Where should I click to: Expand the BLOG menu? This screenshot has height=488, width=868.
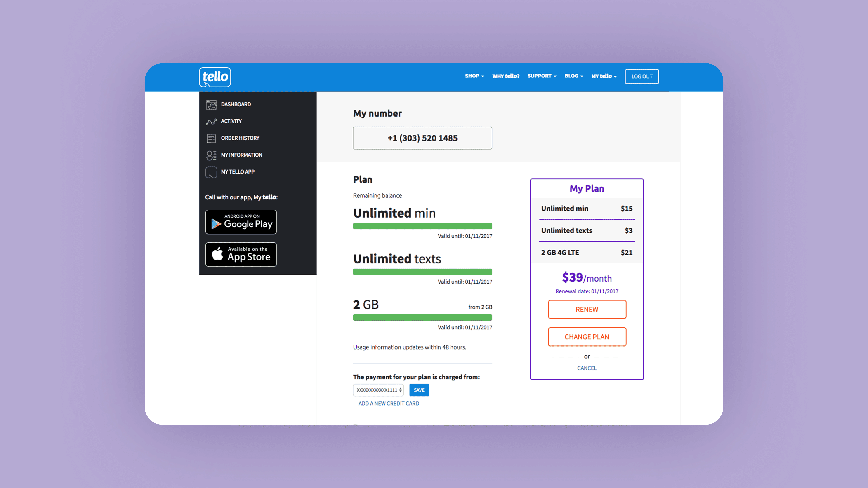pos(573,76)
